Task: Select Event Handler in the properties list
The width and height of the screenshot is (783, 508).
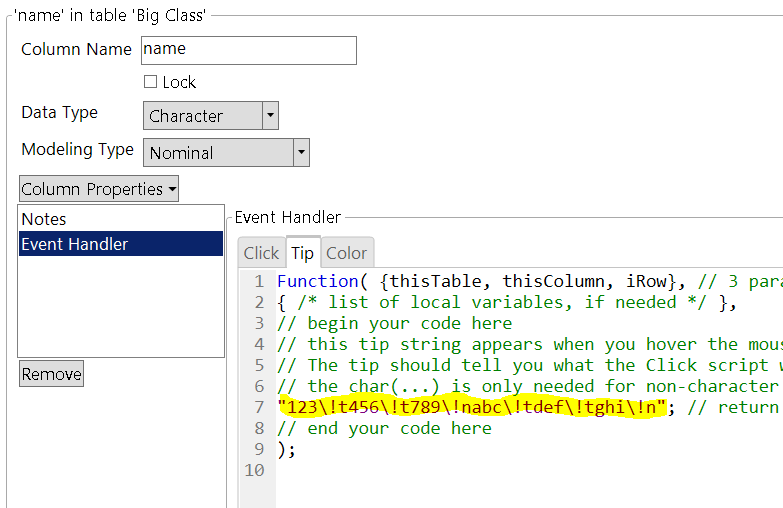Action: coord(120,244)
